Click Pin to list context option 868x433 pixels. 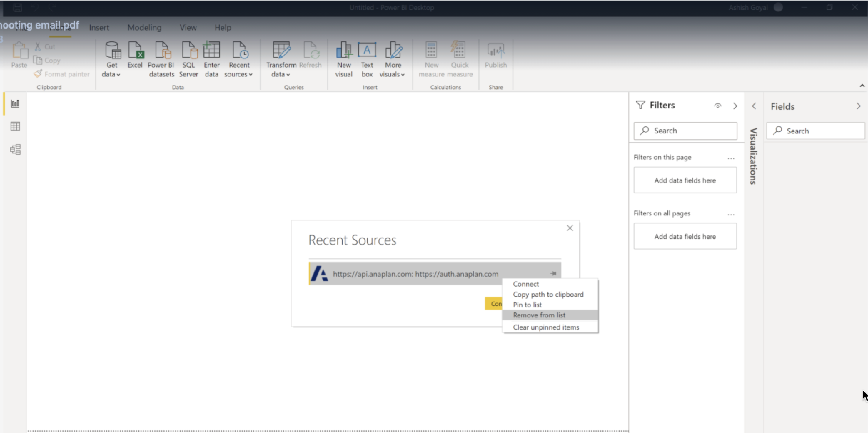pyautogui.click(x=527, y=305)
